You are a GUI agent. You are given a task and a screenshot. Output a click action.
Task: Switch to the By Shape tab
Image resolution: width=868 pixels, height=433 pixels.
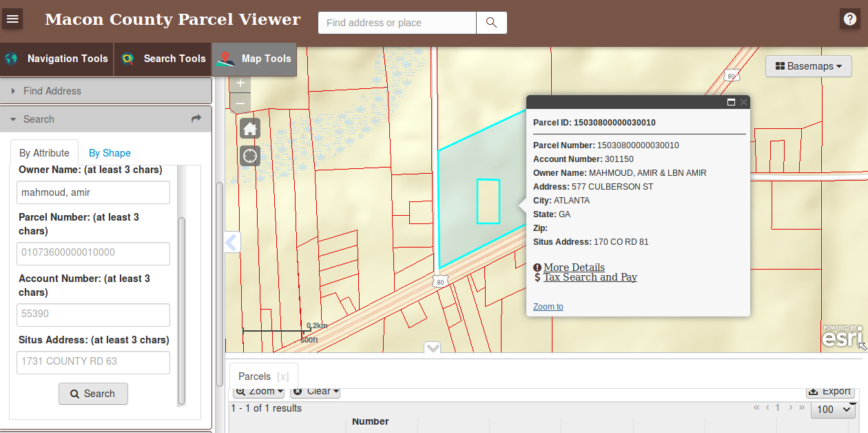pyautogui.click(x=110, y=153)
